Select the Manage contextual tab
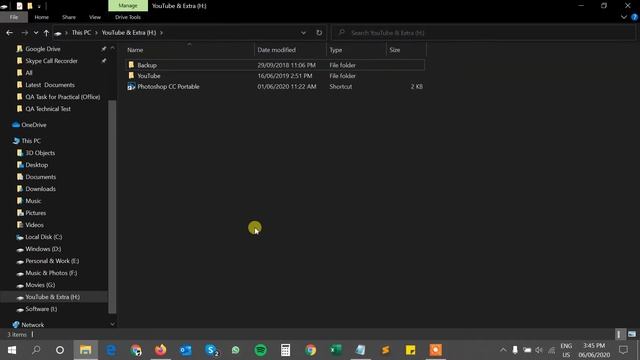Screen dimensions: 640x360 128,6
